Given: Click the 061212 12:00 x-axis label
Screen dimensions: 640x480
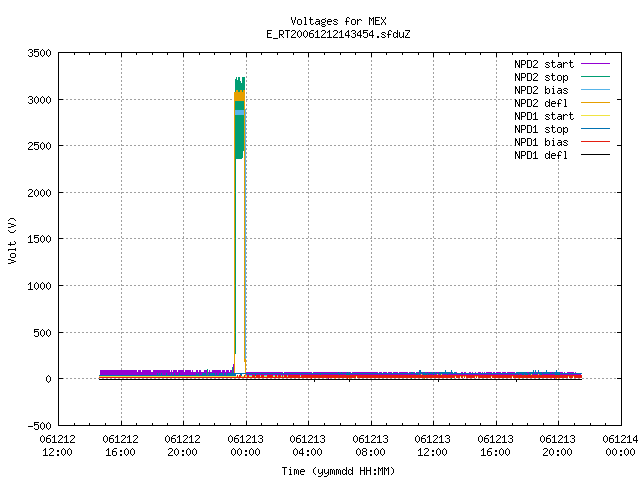Looking at the screenshot, I should pos(58,446).
